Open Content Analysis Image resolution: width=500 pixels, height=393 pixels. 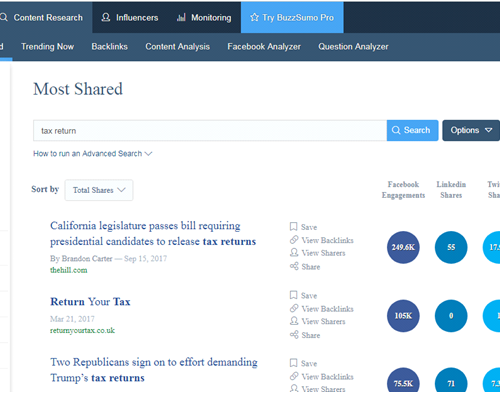[x=177, y=47]
